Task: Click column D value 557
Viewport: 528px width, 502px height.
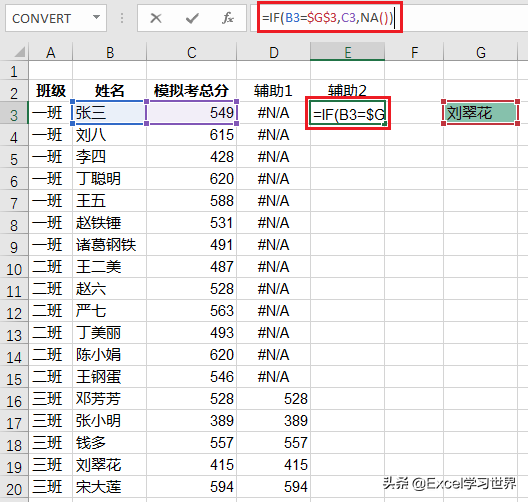Action: (273, 443)
